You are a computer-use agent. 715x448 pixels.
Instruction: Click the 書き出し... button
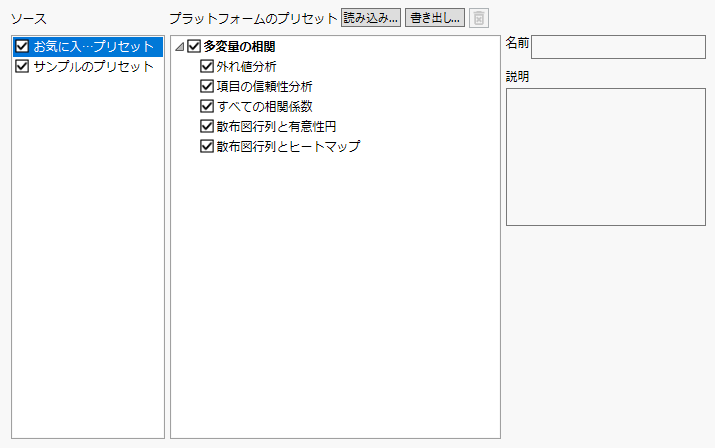click(435, 18)
